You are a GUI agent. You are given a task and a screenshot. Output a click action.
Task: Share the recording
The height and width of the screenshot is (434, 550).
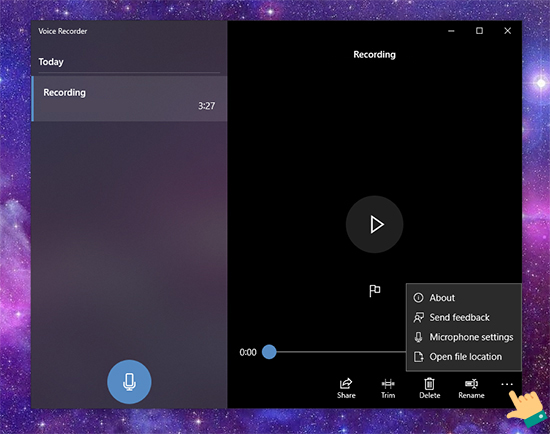(x=346, y=388)
